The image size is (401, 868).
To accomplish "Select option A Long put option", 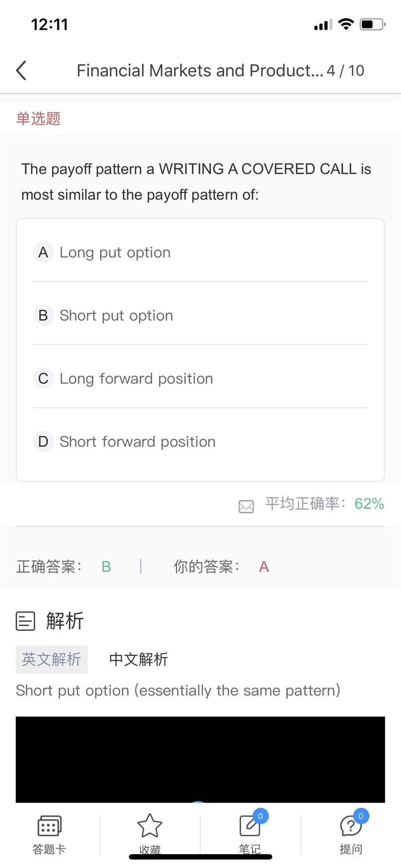I will (115, 252).
